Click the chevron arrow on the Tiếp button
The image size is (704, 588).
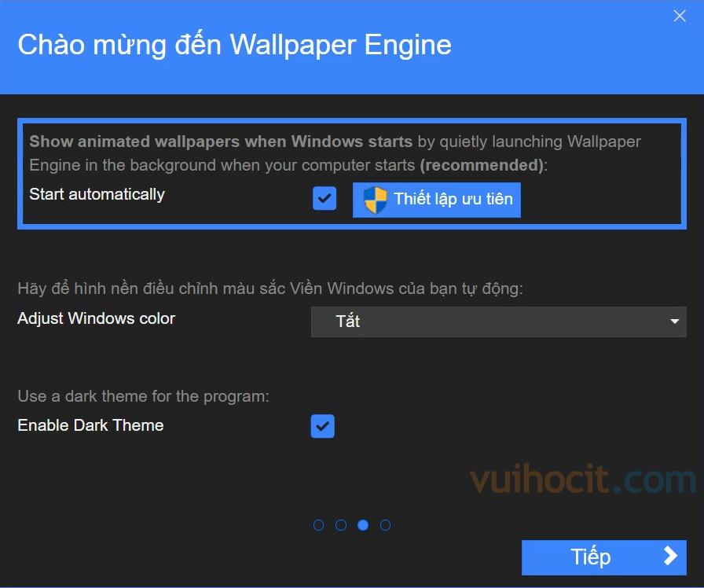[x=670, y=556]
